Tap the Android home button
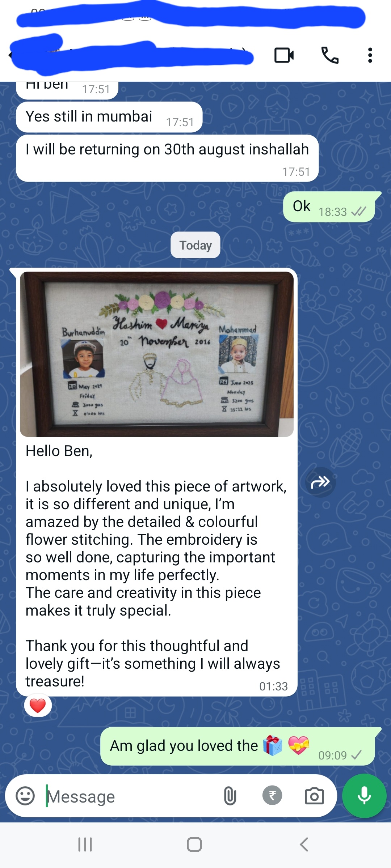Image resolution: width=391 pixels, height=868 pixels. click(194, 844)
